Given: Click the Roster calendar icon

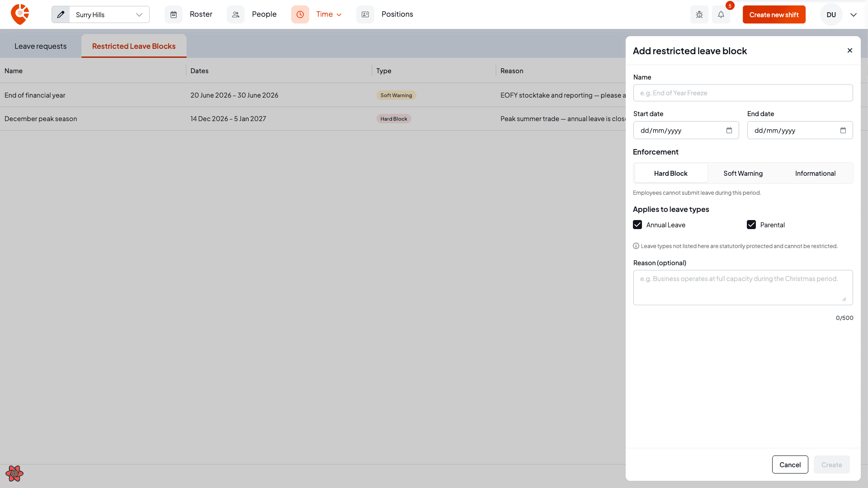Looking at the screenshot, I should [x=174, y=14].
